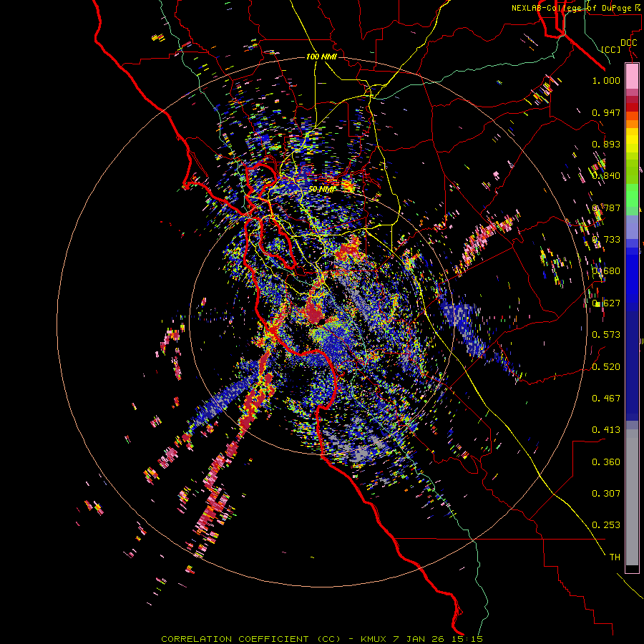Click the [CC] label above color scale

click(611, 49)
